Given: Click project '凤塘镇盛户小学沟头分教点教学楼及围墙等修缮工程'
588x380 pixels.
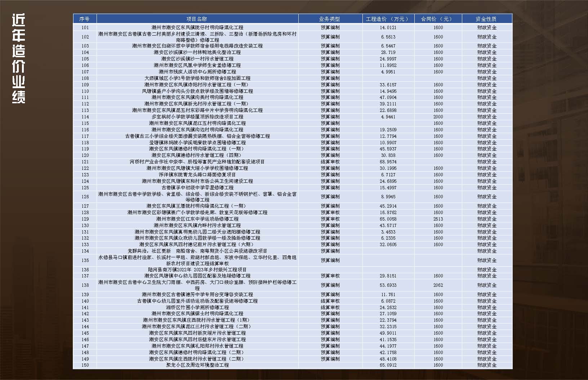Looking at the screenshot, I should (x=197, y=91).
